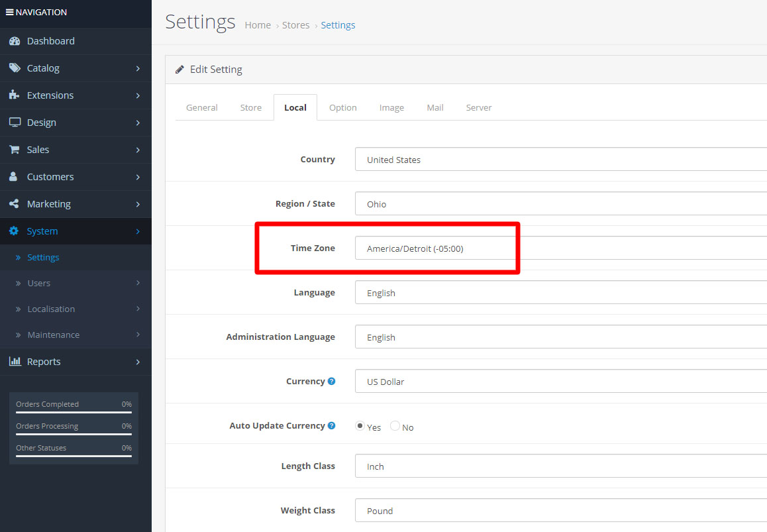
Task: Go to Stores in breadcrumb
Action: [x=295, y=25]
